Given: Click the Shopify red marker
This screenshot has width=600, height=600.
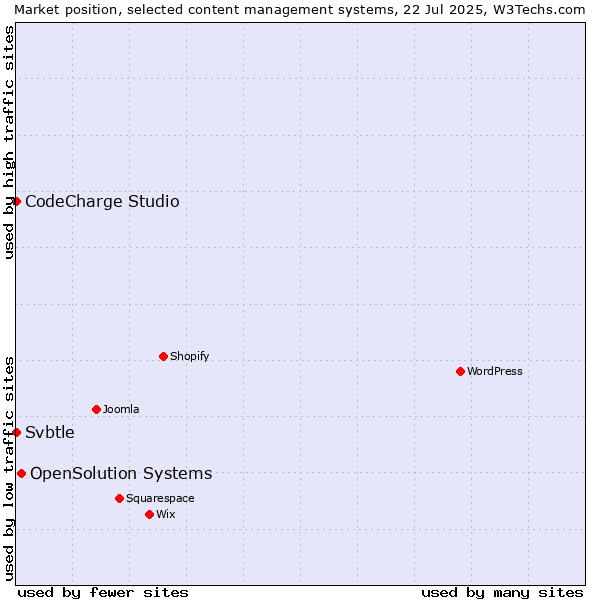Looking at the screenshot, I should click(x=163, y=357).
